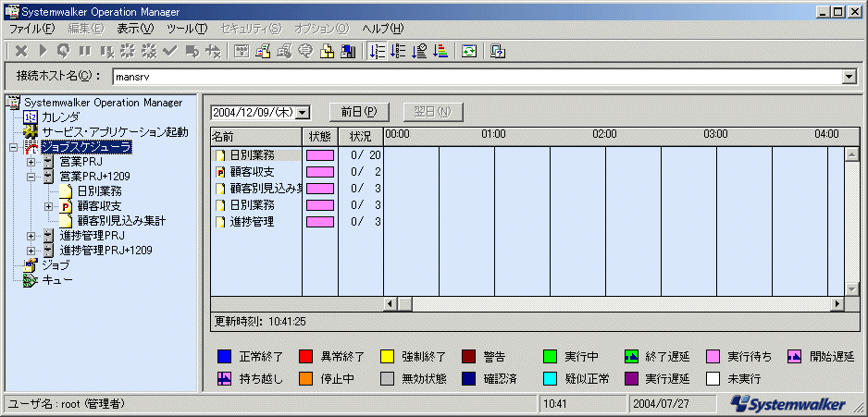Sort by schedule clock-list toolbar icon
This screenshot has height=417, width=868.
[419, 52]
